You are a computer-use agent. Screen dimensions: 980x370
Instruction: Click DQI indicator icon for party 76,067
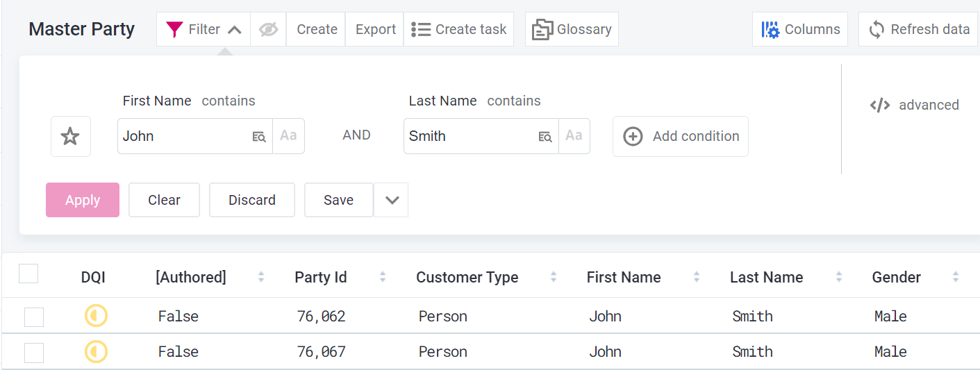point(96,352)
